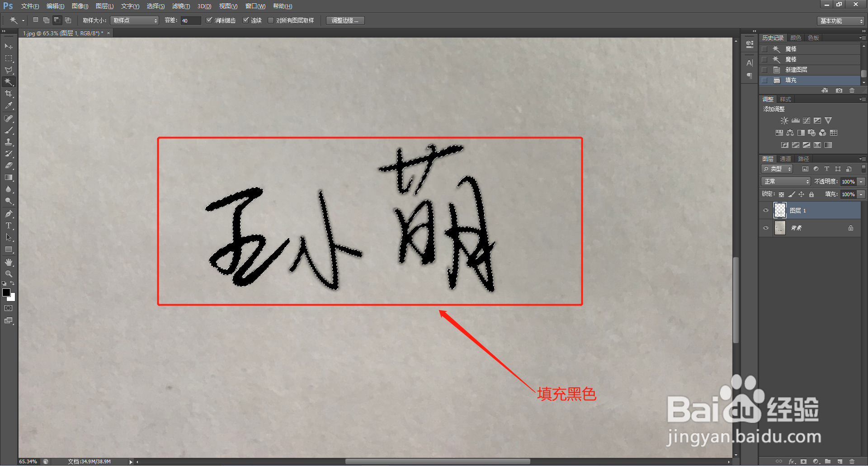This screenshot has height=466, width=868.
Task: Select the Horizontal Type tool
Action: pos(9,226)
